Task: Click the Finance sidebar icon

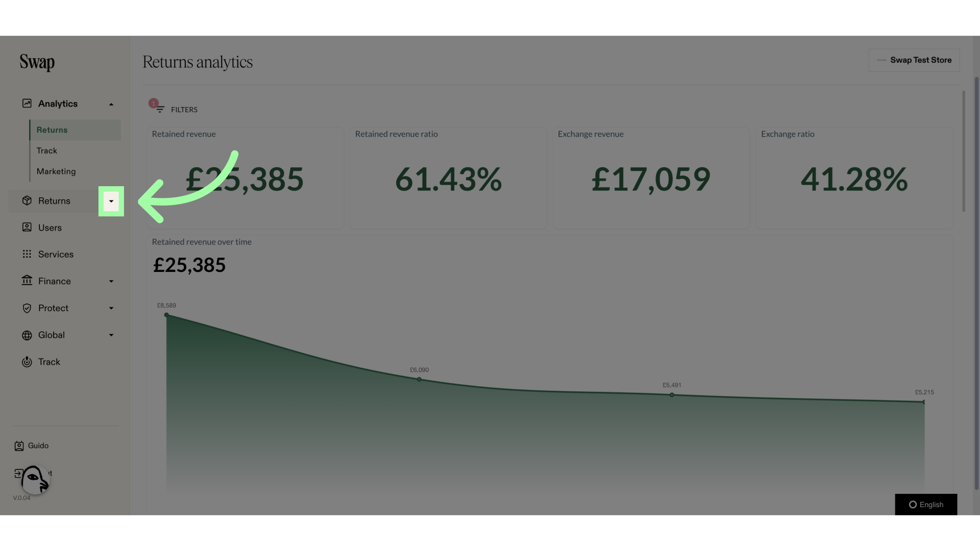Action: pos(26,281)
